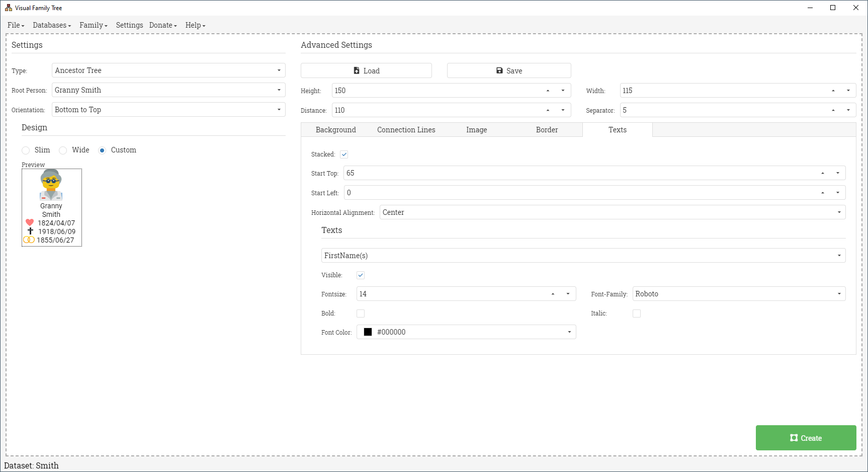The image size is (868, 472).
Task: Select the Slim design radio button
Action: pyautogui.click(x=26, y=150)
